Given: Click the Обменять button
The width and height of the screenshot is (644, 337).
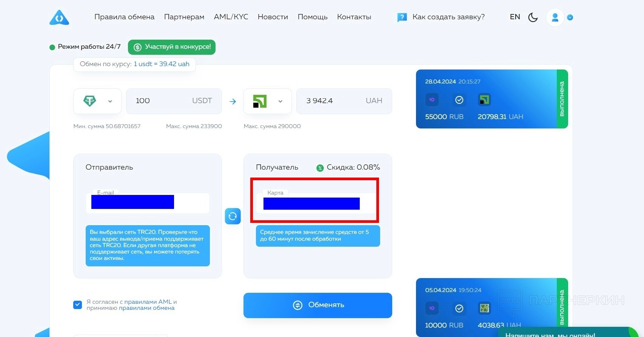Looking at the screenshot, I should tap(318, 305).
